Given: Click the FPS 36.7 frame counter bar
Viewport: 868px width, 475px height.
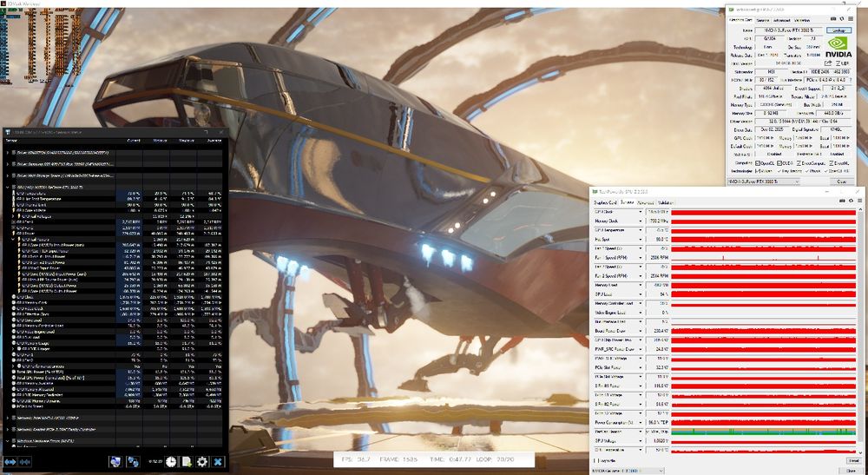Looking at the screenshot, I should 433,459.
